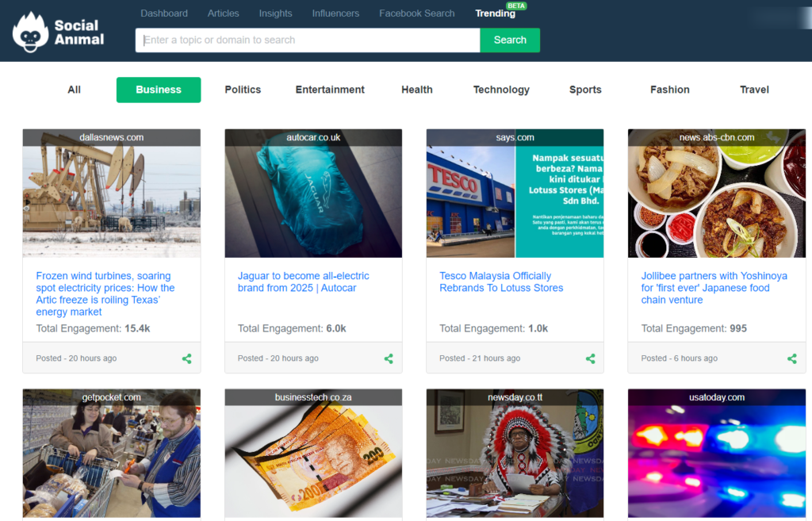This screenshot has width=812, height=521.
Task: Open the Jollibee partners with Yoshinoya link
Action: coord(714,288)
